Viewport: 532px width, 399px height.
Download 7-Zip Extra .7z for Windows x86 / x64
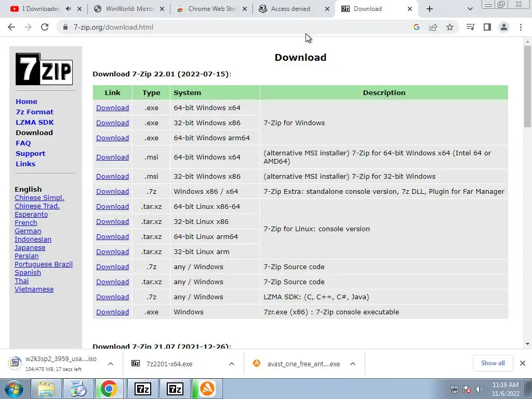(x=112, y=191)
